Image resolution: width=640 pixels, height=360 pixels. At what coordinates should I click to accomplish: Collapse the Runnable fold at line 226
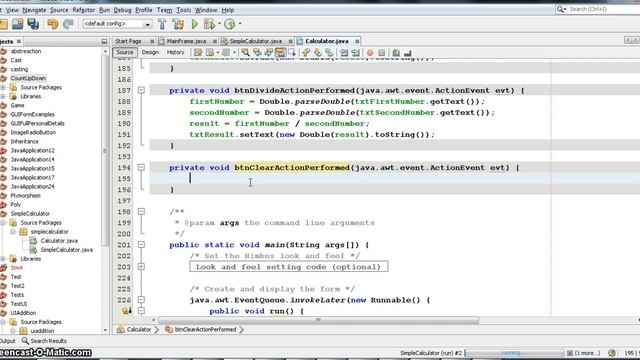point(141,300)
